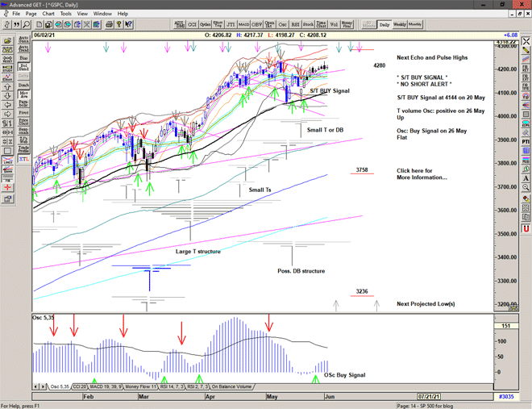Enable the Bias study button
Screen dimensions: 532x409
tap(23, 58)
